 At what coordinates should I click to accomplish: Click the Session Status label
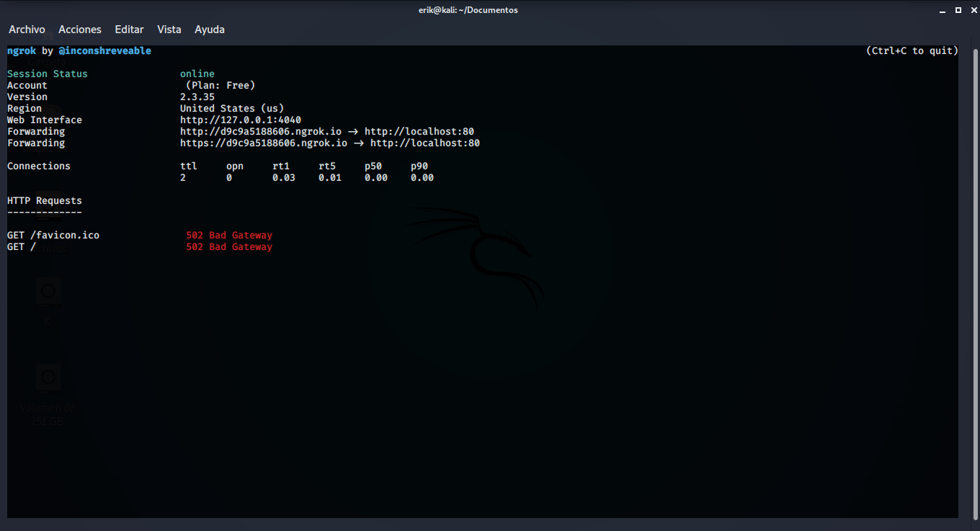click(48, 74)
